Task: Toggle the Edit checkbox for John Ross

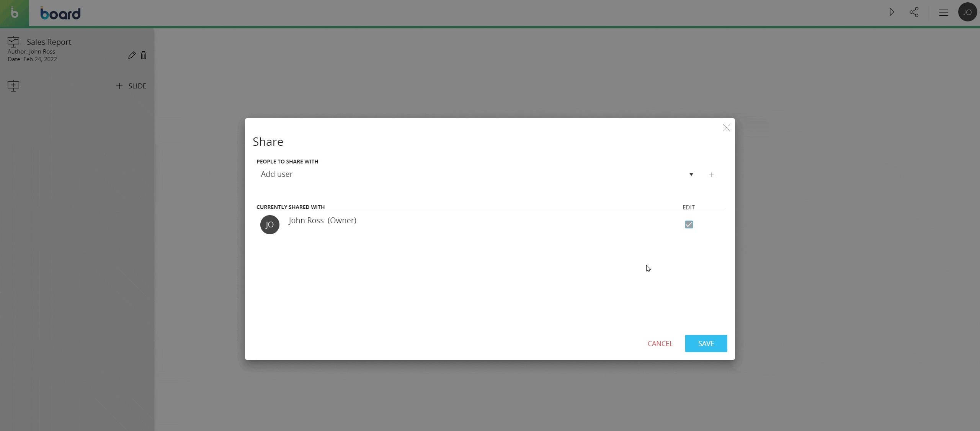Action: click(x=689, y=224)
